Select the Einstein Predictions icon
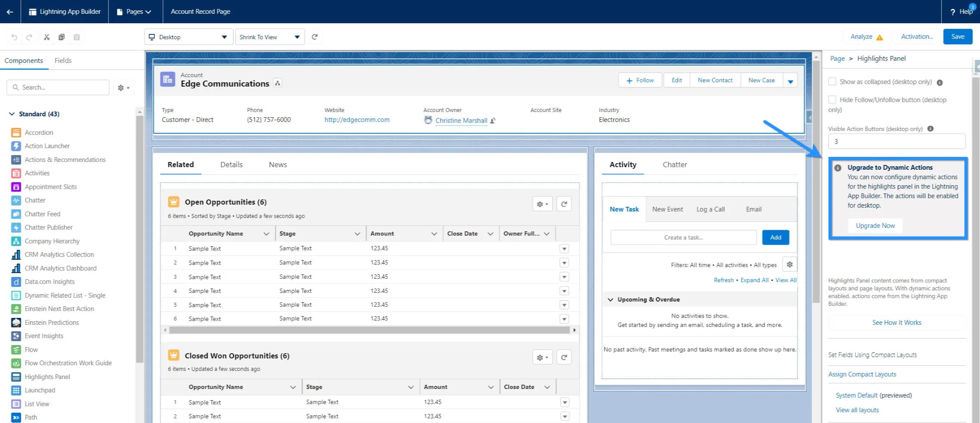The image size is (980, 423). (x=16, y=323)
